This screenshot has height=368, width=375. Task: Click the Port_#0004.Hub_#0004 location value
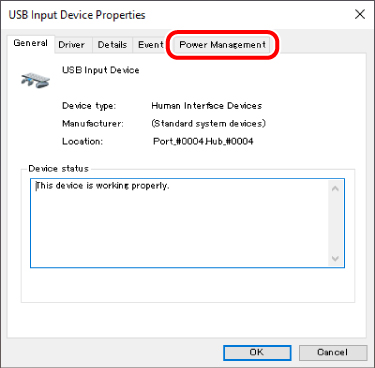click(203, 141)
